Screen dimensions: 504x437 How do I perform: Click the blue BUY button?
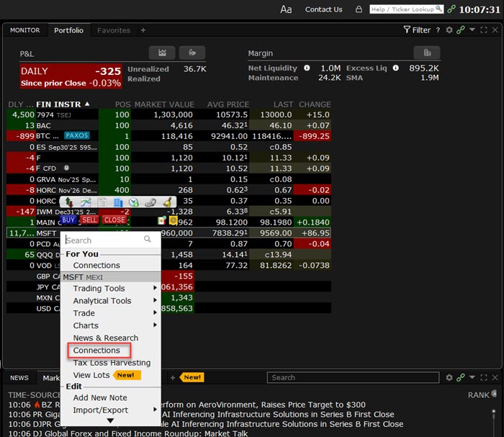point(68,220)
